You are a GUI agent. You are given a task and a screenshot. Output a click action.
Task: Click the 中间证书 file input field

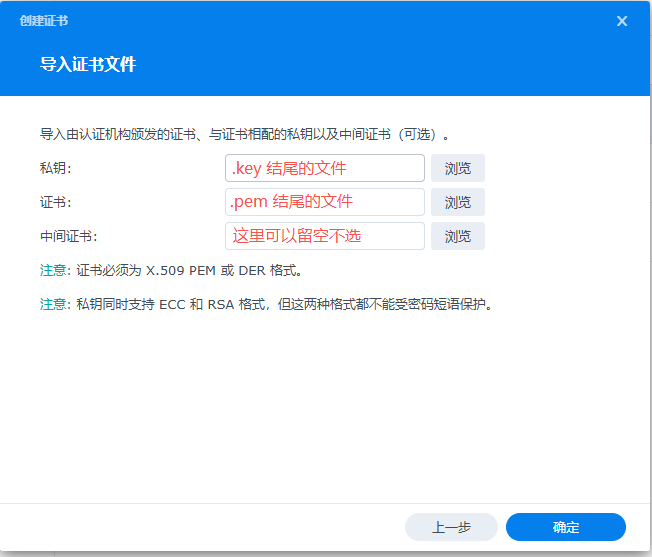point(325,236)
